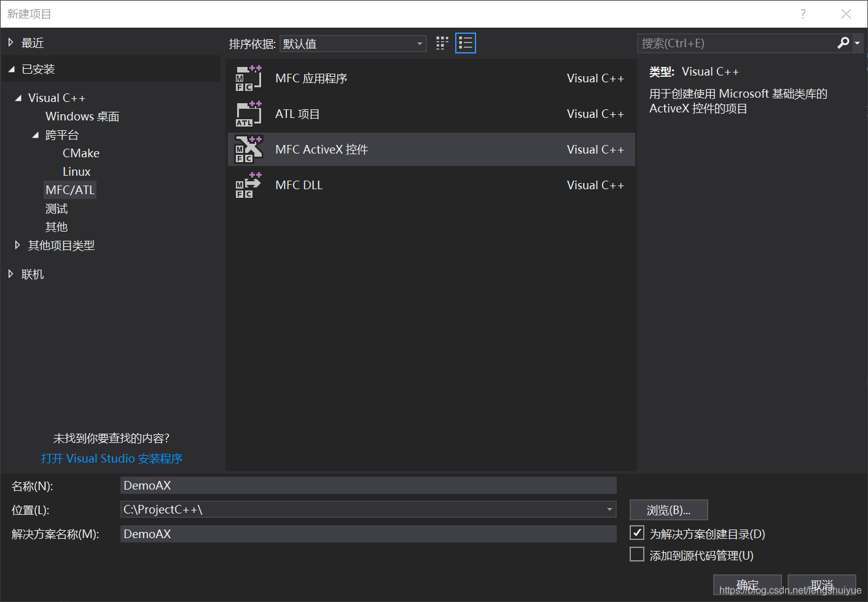868x602 pixels.
Task: Click the MFC 应用程序 template name
Action: (311, 78)
